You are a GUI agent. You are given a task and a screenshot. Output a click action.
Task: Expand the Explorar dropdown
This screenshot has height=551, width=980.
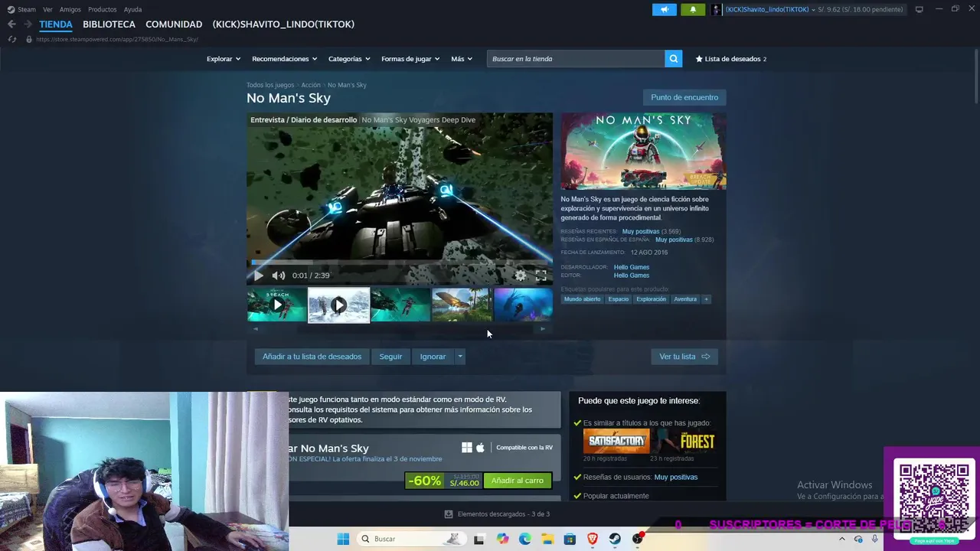[x=224, y=59]
